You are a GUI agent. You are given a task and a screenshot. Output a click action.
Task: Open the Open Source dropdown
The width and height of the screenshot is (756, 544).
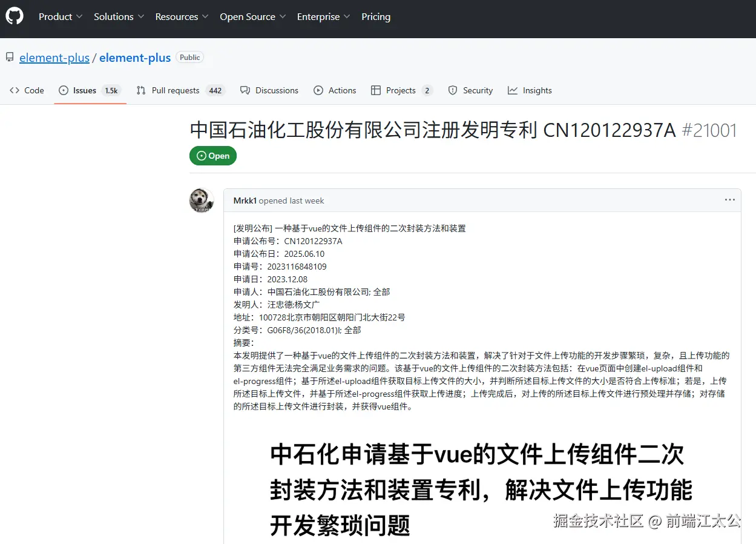pos(249,16)
